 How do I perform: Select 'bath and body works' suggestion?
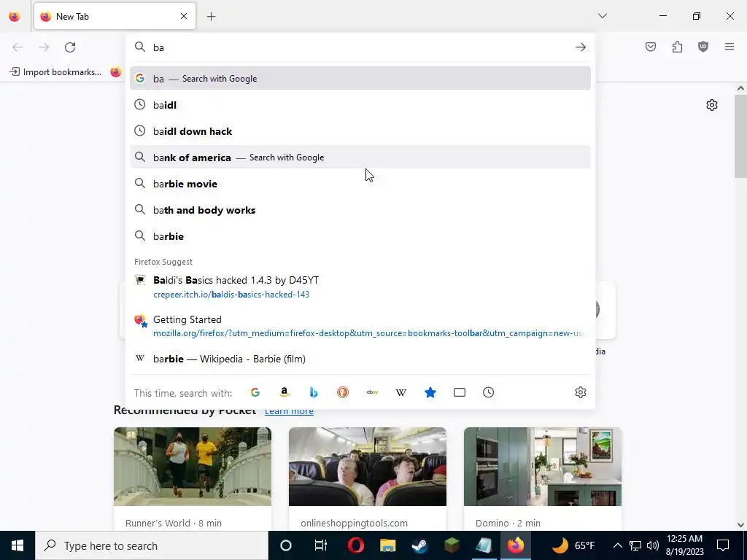(x=360, y=209)
